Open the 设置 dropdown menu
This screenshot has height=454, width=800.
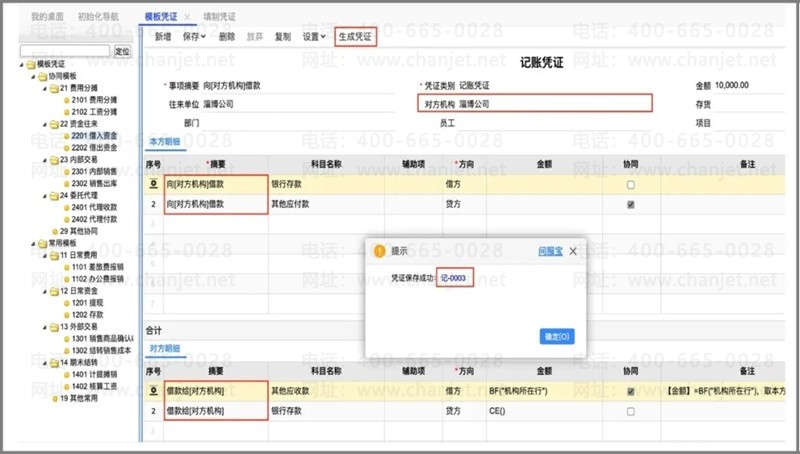(314, 36)
